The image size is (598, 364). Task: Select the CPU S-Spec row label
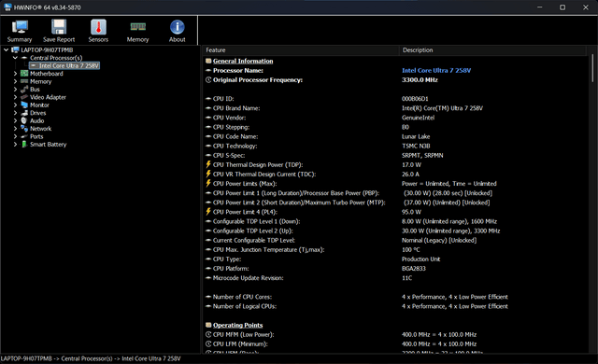(x=229, y=155)
